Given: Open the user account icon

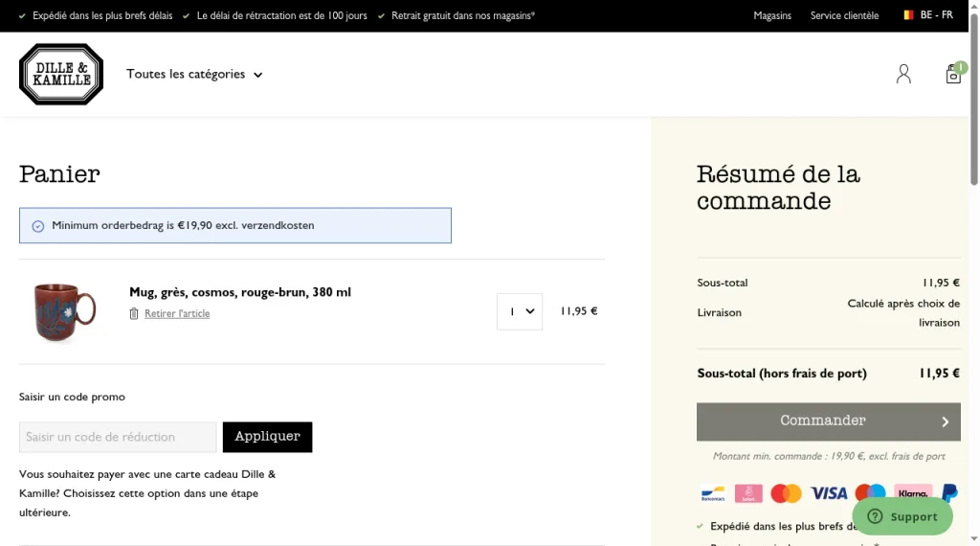Looking at the screenshot, I should (x=903, y=74).
